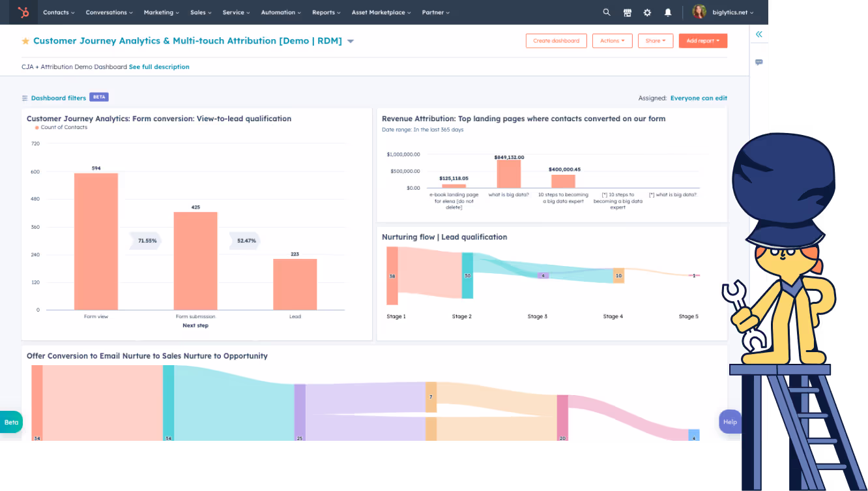Click the Dashboard filters funnel icon
Viewport: 868px width, 491px height.
click(x=24, y=97)
